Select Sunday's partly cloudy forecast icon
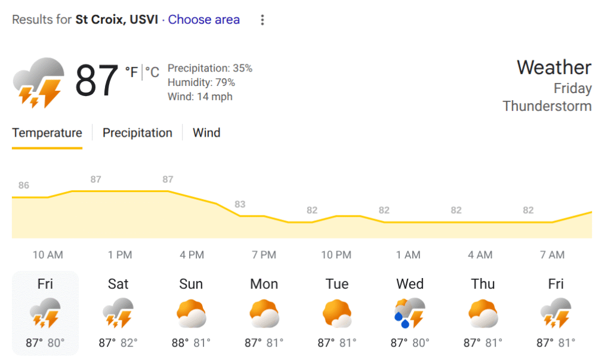Viewport: 611px width, 364px height. click(x=191, y=313)
